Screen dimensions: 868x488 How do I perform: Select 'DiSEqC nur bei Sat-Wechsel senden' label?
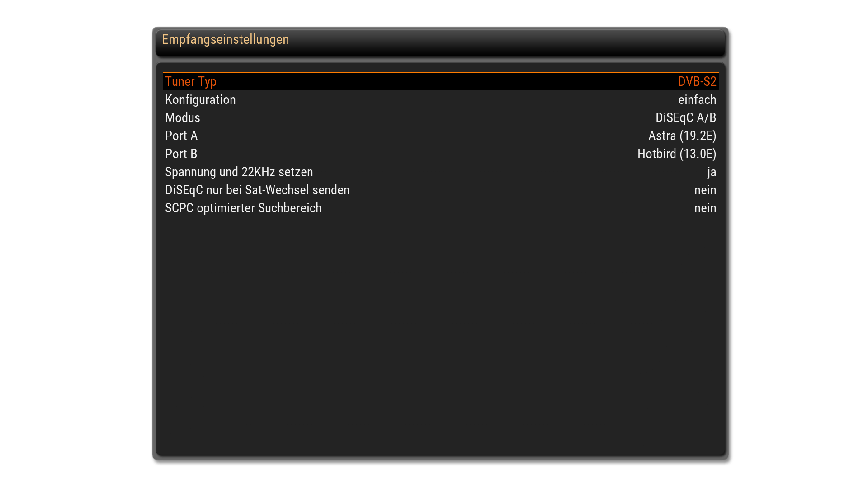click(257, 190)
